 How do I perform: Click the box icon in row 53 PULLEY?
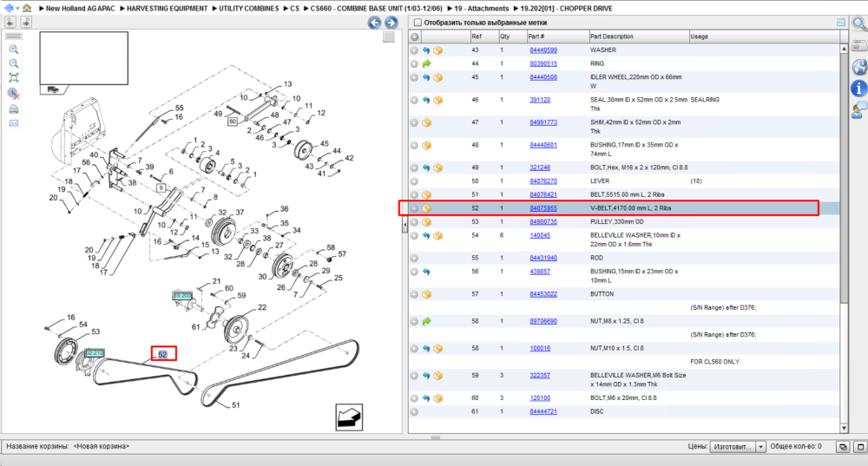pos(426,222)
